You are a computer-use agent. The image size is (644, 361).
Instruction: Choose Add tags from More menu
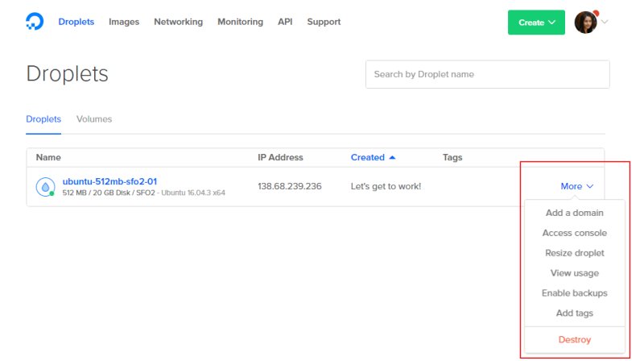(575, 313)
